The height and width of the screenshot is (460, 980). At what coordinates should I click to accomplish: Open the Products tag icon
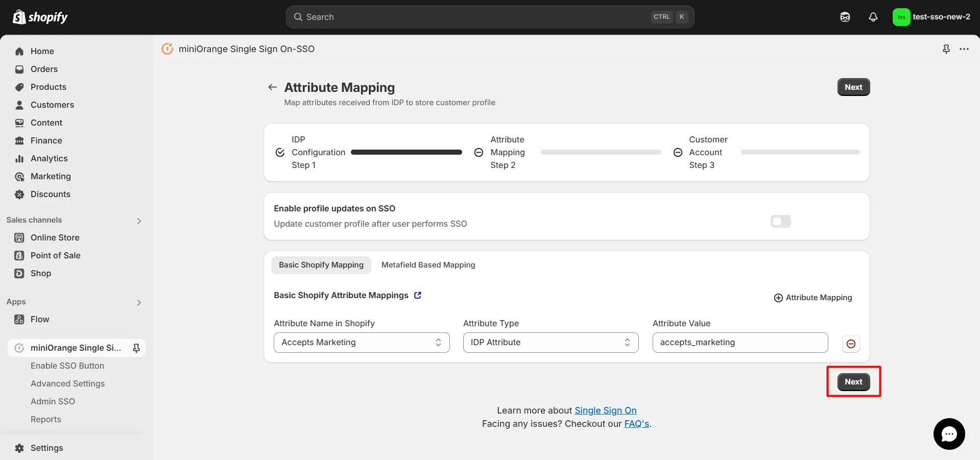pyautogui.click(x=19, y=87)
